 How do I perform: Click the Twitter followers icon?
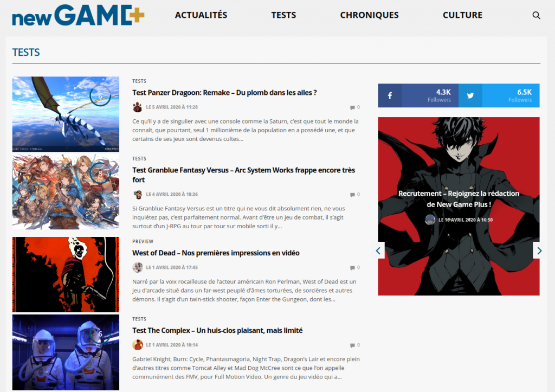coord(470,95)
